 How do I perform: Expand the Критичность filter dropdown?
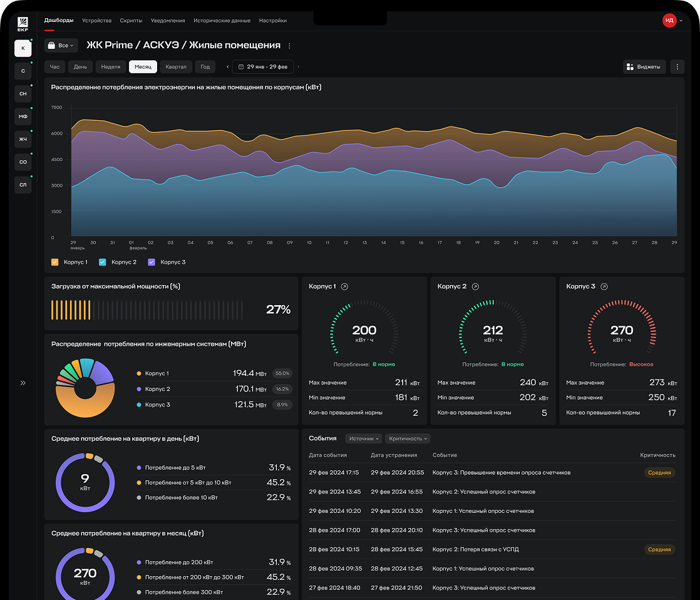[408, 438]
